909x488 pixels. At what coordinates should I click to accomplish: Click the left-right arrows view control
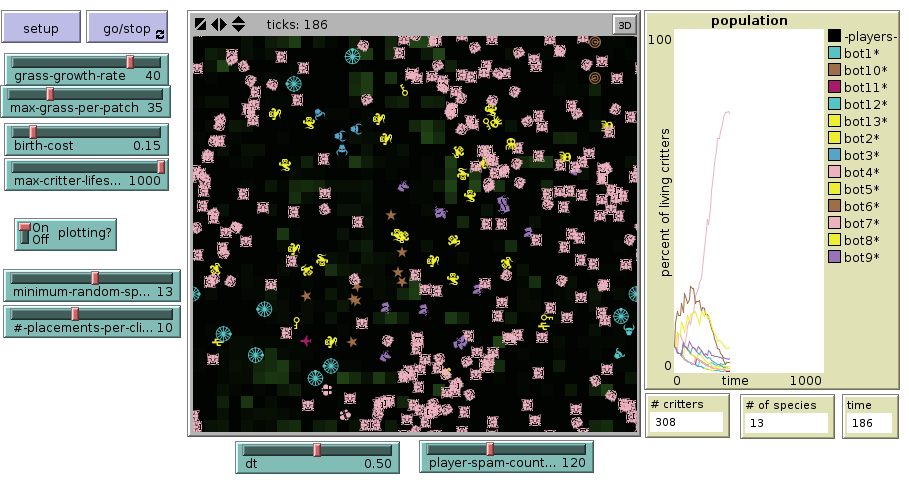(219, 24)
